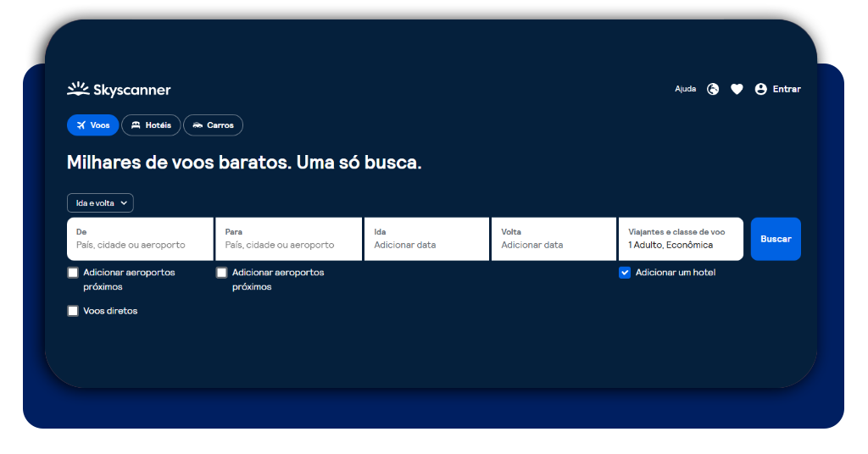This screenshot has width=868, height=454.
Task: Click heading Milhares de voos baratos
Action: (244, 163)
